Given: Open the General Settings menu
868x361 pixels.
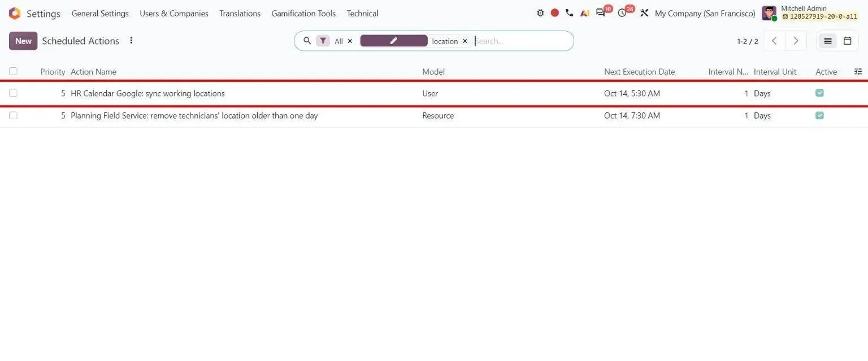Looking at the screenshot, I should pos(100,13).
